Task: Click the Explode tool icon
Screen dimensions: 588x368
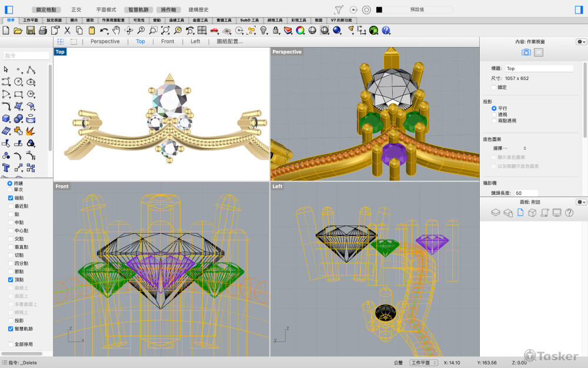Action: (x=31, y=131)
